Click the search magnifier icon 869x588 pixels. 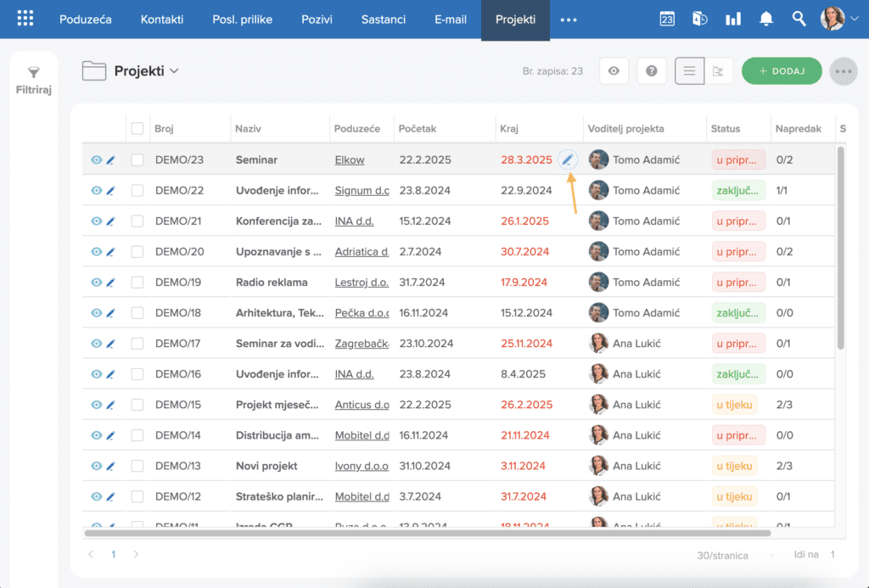pos(799,19)
